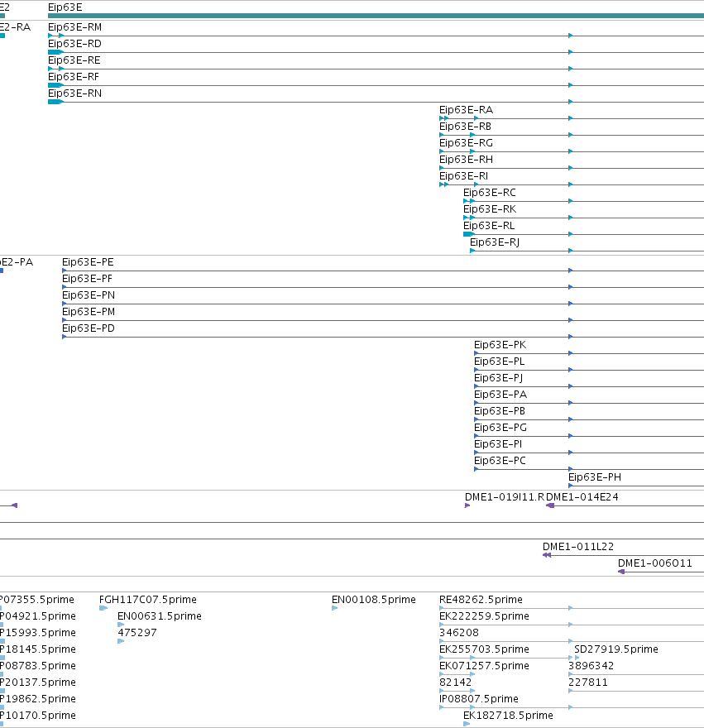The width and height of the screenshot is (704, 728).
Task: Select protein Eip63E-PC
Action: [500, 461]
